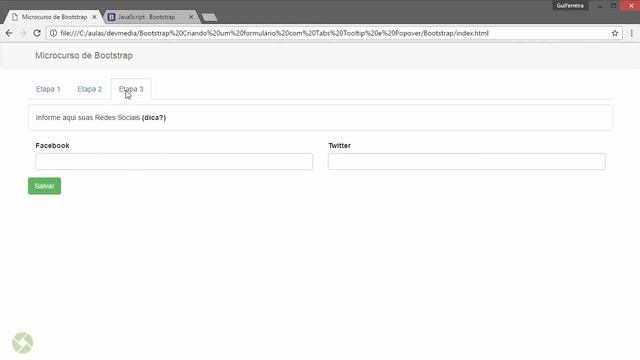Viewport: 640px width, 360px height.
Task: Close the JavaScript Bootstrap browser tab
Action: 191,17
